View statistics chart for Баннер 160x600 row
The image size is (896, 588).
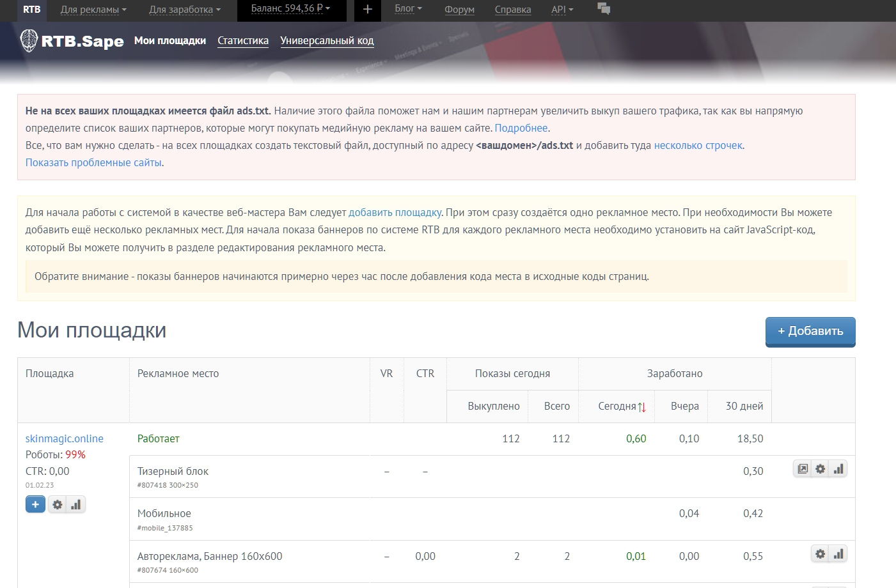(x=838, y=554)
